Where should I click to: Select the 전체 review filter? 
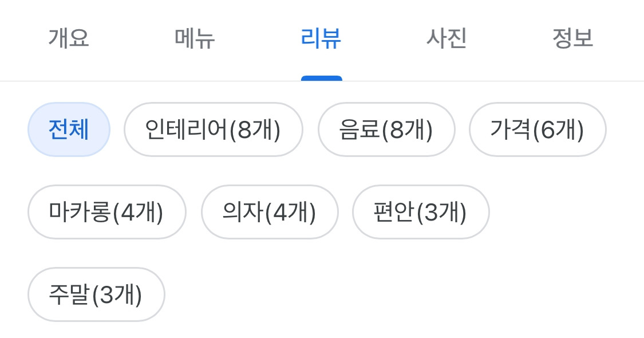pyautogui.click(x=69, y=129)
